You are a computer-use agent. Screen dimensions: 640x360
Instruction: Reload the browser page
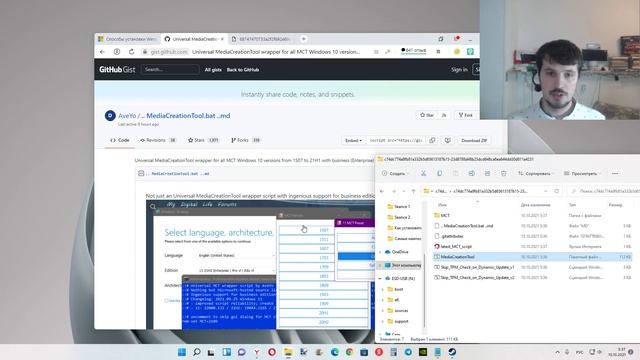coord(131,52)
